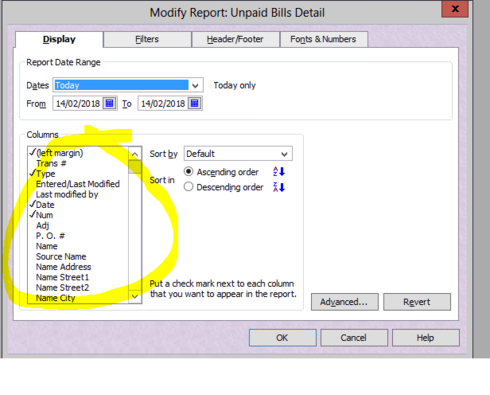Close the Modify Report dialog
This screenshot has height=395, width=490.
pyautogui.click(x=455, y=9)
